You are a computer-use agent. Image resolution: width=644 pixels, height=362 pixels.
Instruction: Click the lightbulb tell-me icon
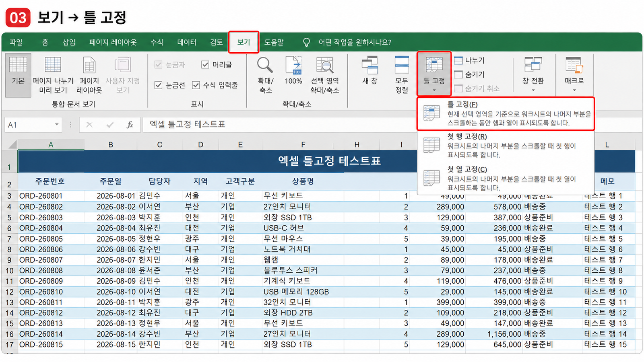coord(306,42)
